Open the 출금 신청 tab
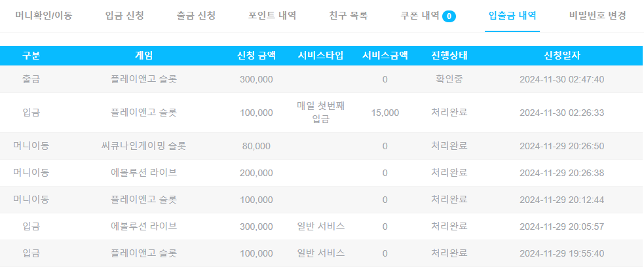The width and height of the screenshot is (644, 271). 196,16
